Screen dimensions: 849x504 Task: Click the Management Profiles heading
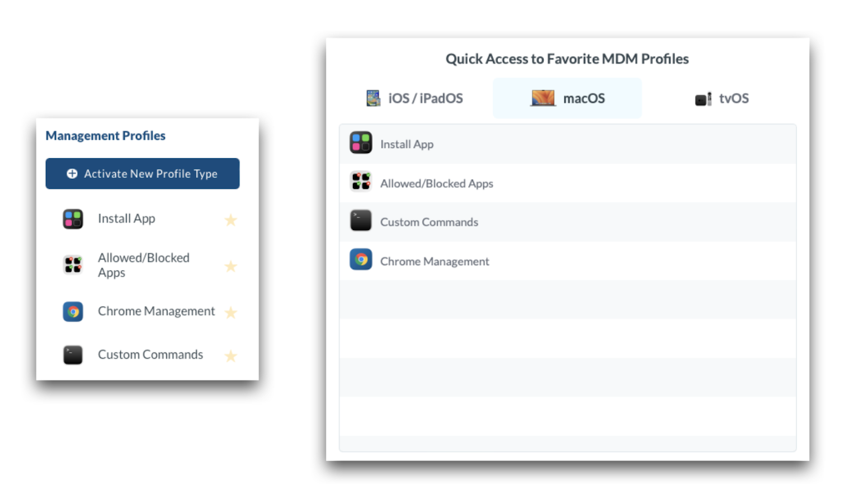(x=106, y=136)
